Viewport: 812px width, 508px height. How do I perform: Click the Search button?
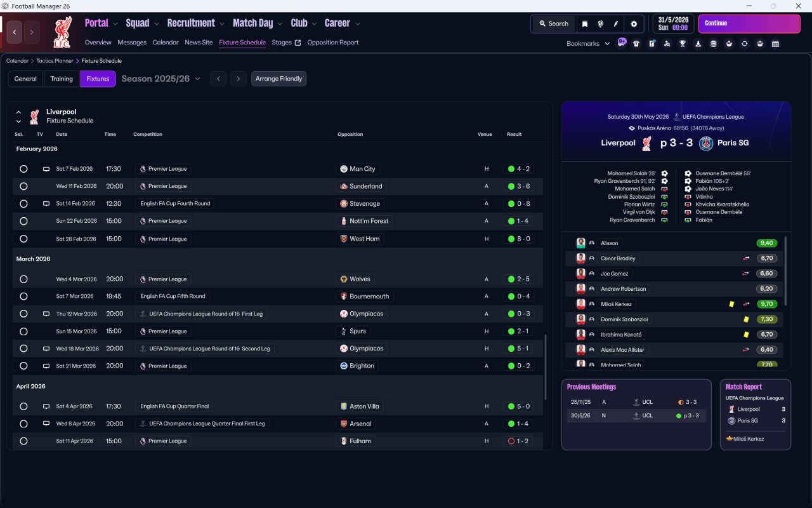pyautogui.click(x=553, y=24)
